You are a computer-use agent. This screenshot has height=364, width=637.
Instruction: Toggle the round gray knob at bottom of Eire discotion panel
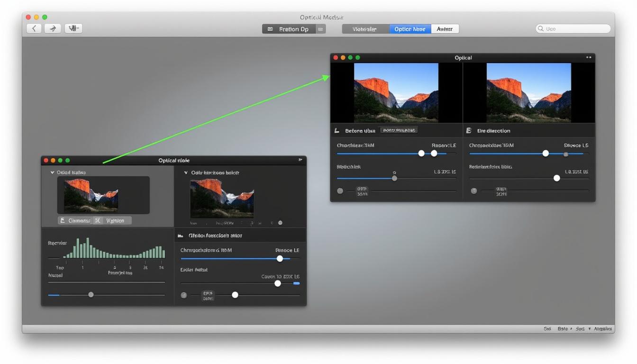click(x=473, y=191)
